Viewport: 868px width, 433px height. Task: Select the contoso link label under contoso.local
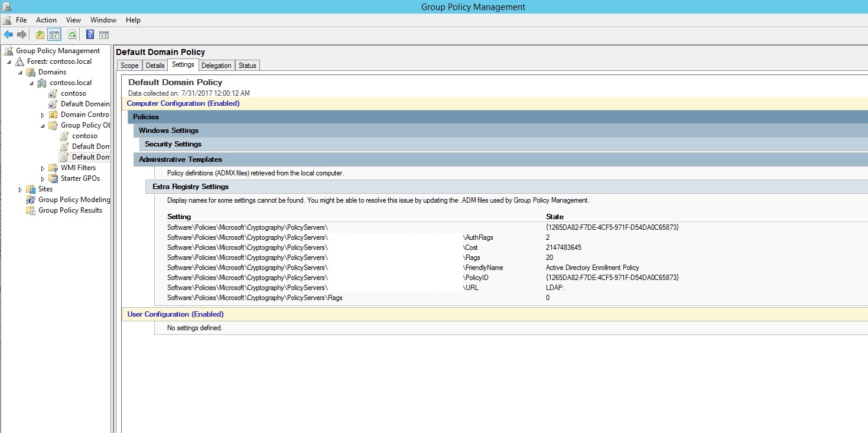click(x=73, y=93)
